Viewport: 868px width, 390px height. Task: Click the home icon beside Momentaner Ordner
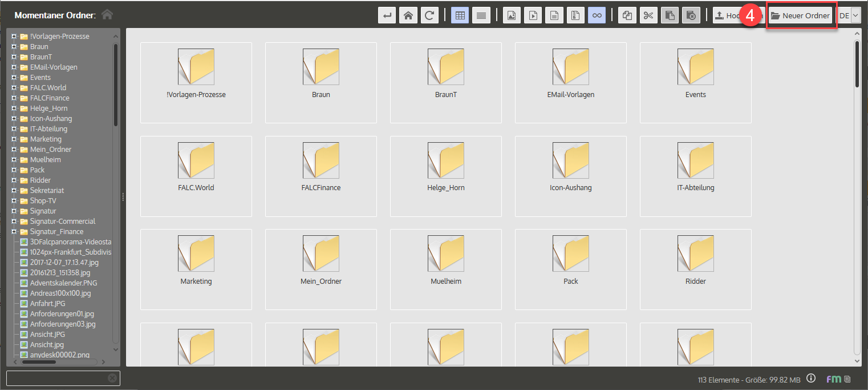(x=107, y=14)
